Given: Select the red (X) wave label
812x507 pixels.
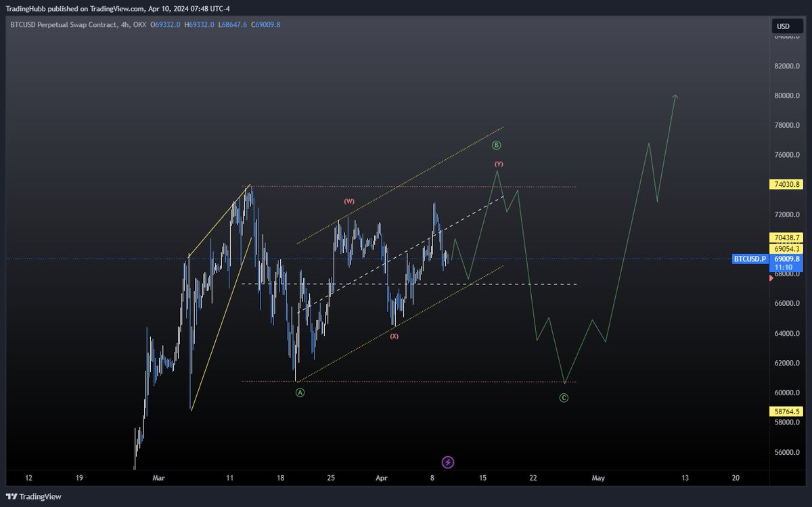Looking at the screenshot, I should [x=394, y=336].
